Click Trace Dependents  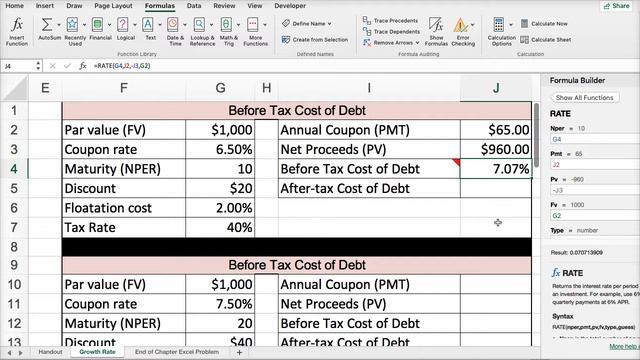391,31
